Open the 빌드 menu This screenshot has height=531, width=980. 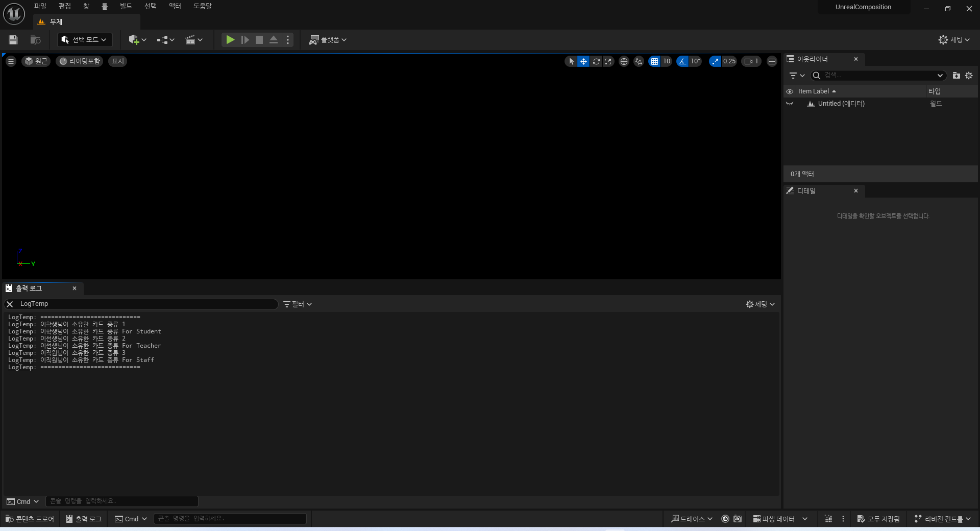(x=126, y=6)
